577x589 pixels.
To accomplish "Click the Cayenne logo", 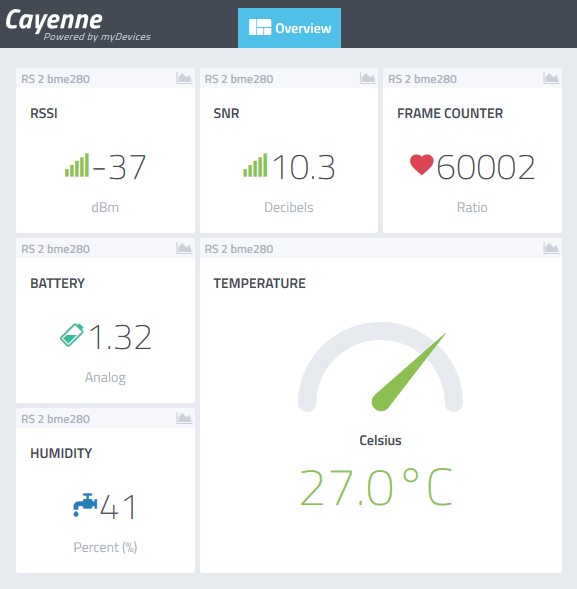I will (54, 20).
